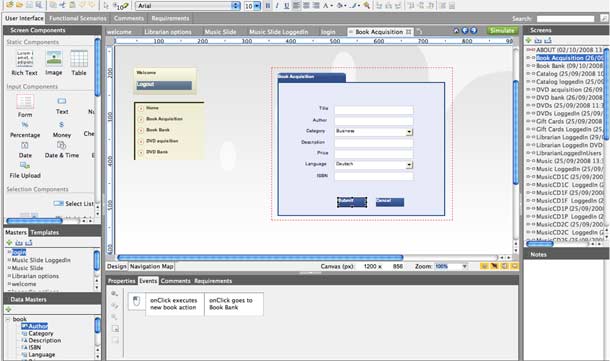
Task: Click the green add icon under Data Masters
Action: pos(9,310)
